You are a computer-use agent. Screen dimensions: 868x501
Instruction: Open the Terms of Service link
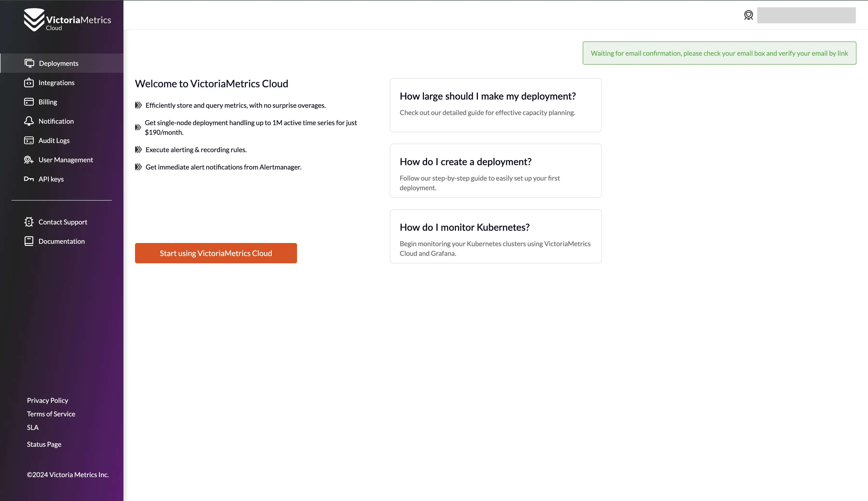(51, 413)
